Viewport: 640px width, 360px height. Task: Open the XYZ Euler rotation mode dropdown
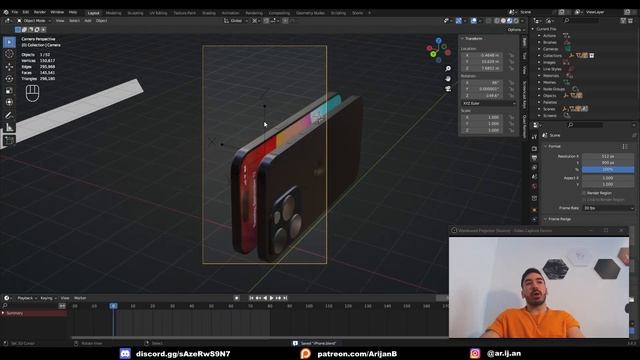click(489, 104)
